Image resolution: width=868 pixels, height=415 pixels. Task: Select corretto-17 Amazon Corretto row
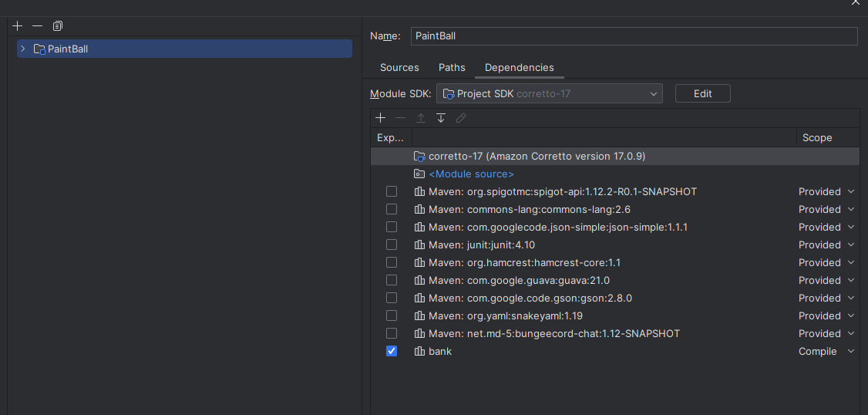click(x=615, y=157)
